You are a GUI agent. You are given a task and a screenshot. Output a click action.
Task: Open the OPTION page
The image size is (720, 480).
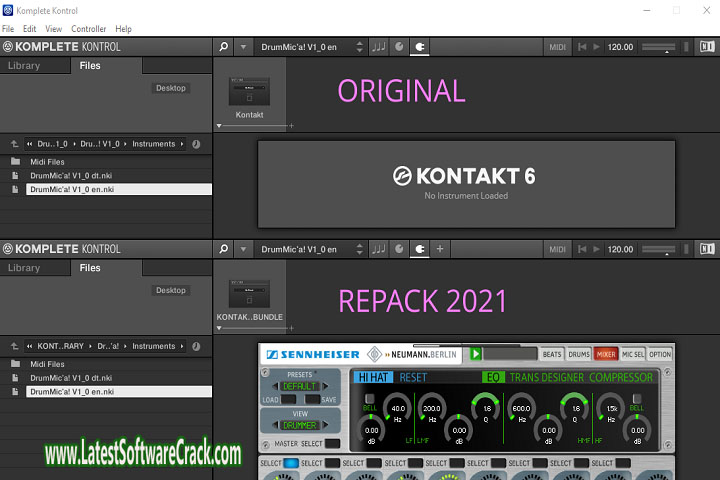coord(660,354)
